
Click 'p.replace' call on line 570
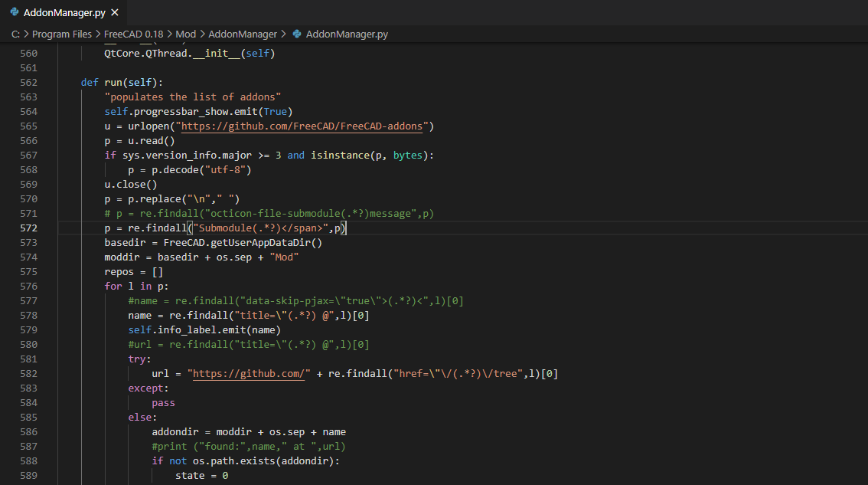click(184, 199)
